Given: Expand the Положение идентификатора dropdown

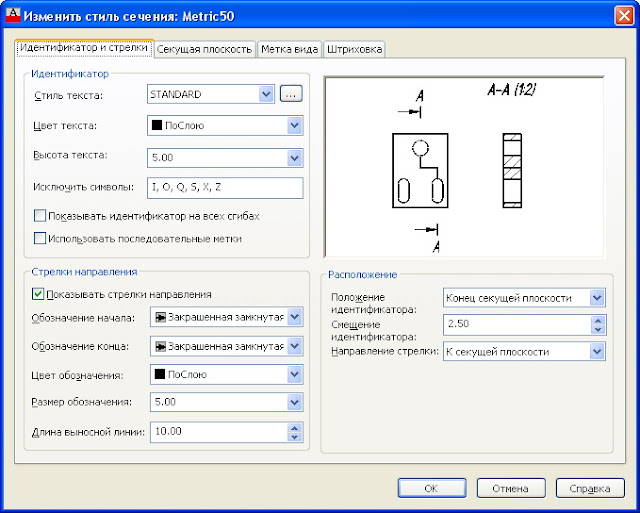Looking at the screenshot, I should point(597,298).
